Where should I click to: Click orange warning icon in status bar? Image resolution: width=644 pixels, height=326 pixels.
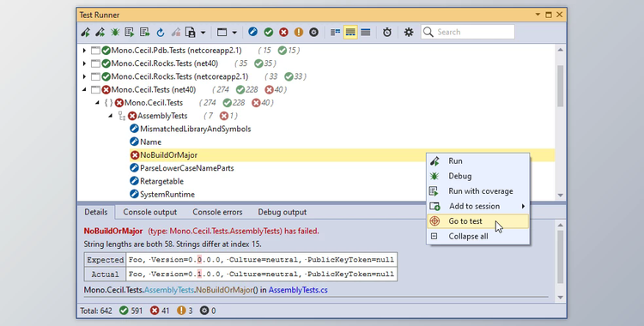pos(181,311)
